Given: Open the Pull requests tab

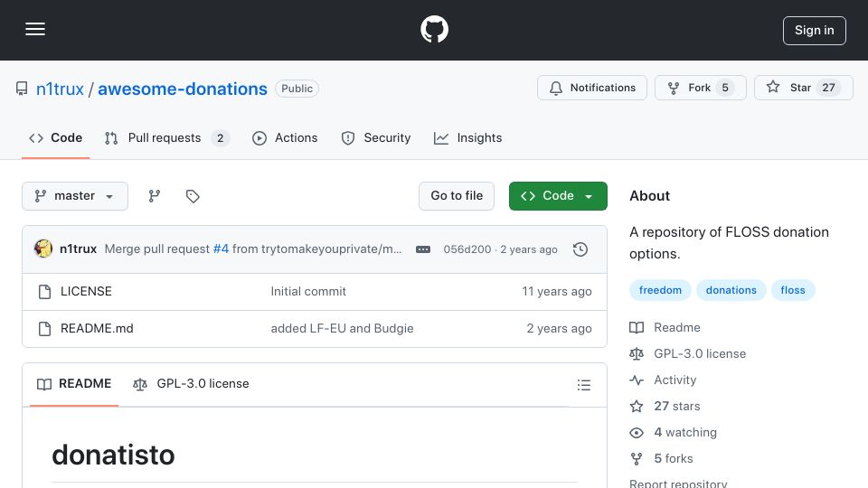Looking at the screenshot, I should point(166,137).
